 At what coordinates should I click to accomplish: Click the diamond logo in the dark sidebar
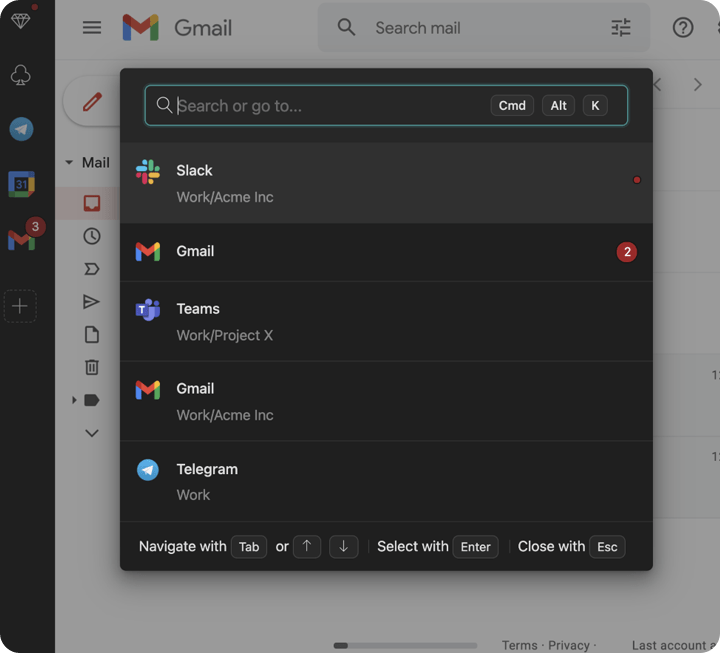point(21,21)
